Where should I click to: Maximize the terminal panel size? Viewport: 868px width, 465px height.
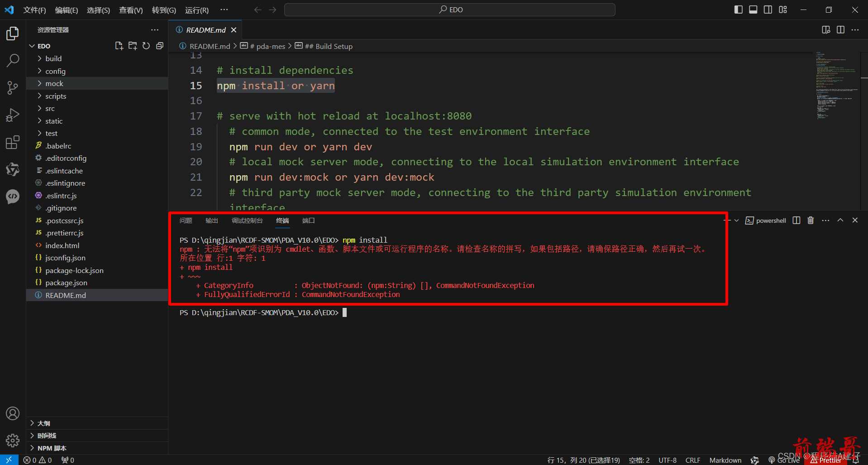pyautogui.click(x=840, y=221)
